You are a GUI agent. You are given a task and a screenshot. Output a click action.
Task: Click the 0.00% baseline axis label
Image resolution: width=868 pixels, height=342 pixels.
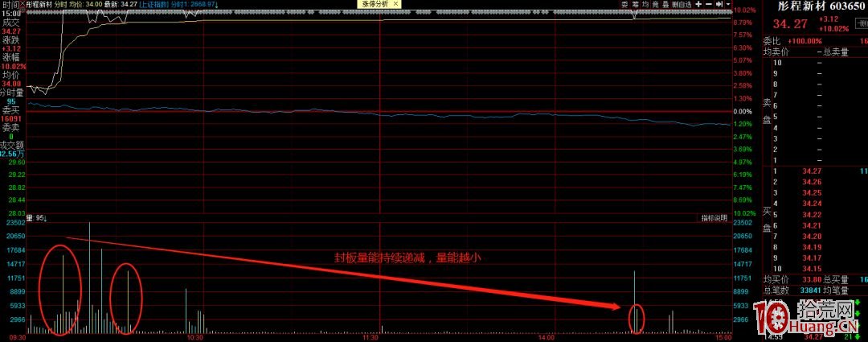tap(744, 111)
